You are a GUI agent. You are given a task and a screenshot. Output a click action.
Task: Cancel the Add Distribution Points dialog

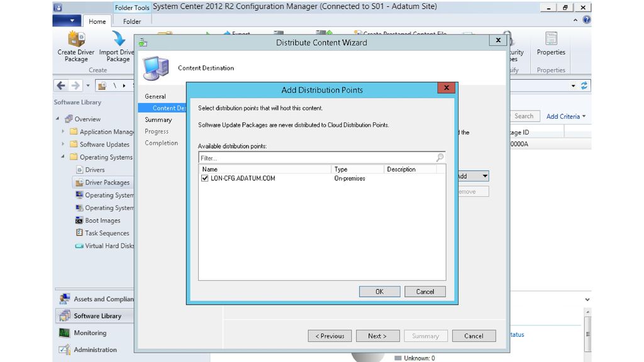[425, 292]
